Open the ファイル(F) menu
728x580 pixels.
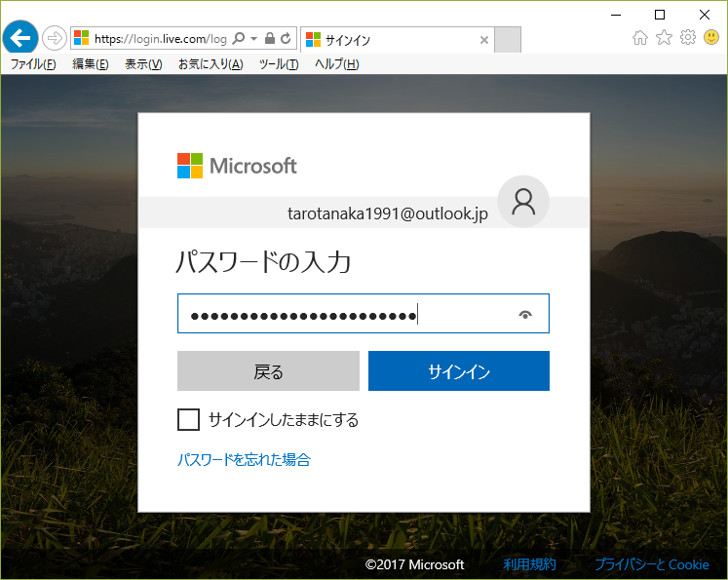click(x=33, y=64)
